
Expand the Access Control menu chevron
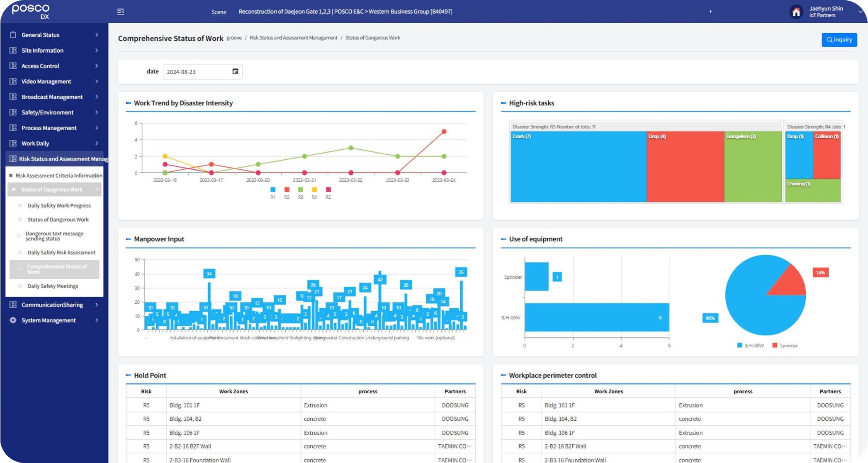pos(97,66)
